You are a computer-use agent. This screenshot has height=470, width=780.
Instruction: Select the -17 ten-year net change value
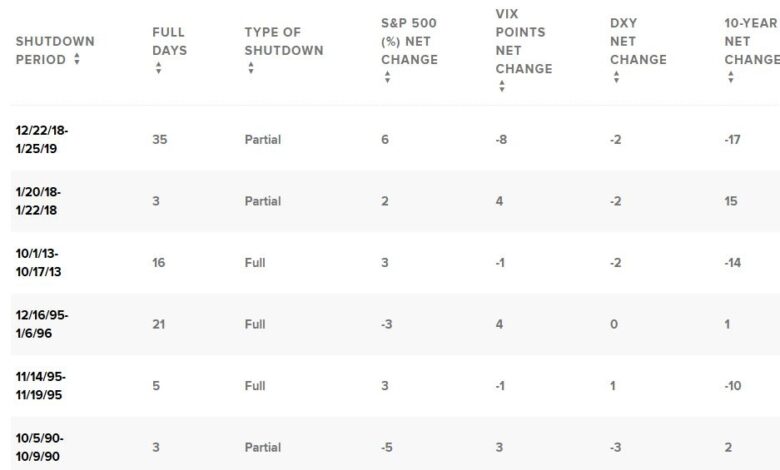(732, 140)
